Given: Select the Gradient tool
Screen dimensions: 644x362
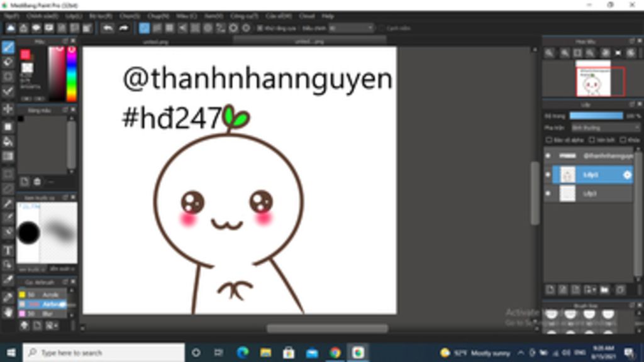Looking at the screenshot, I should point(8,156).
